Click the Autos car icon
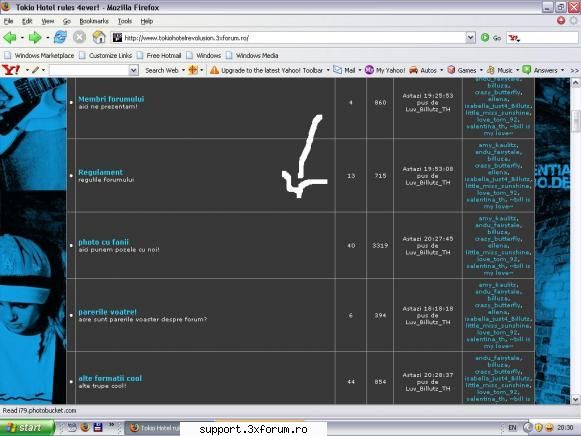581x436 pixels. [x=414, y=70]
